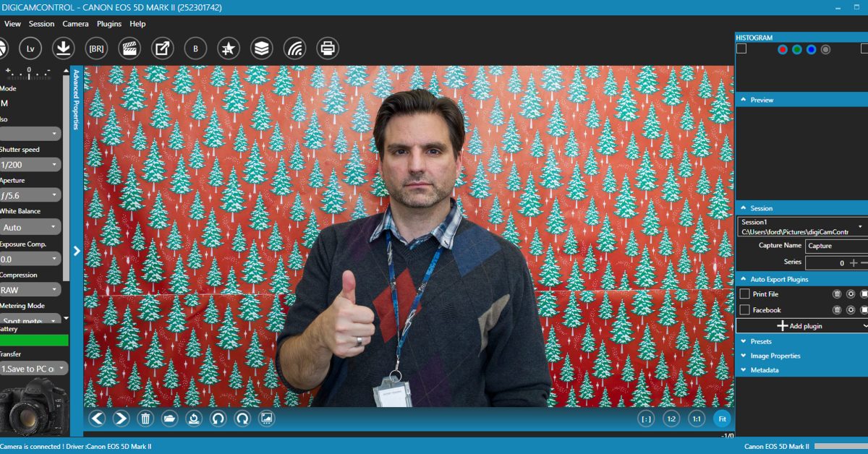Click the layers stack icon in toolbar
The width and height of the screenshot is (868, 454).
pyautogui.click(x=261, y=48)
